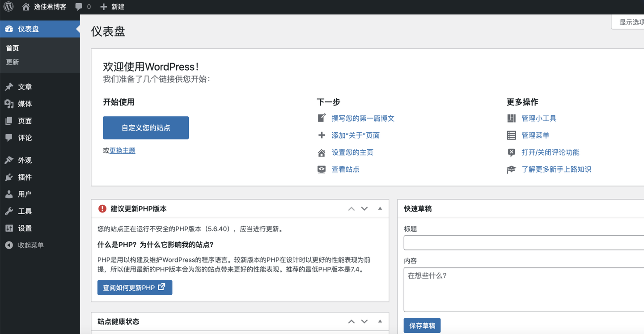
Task: Click the comment bubble icon beside 评论
Action: pyautogui.click(x=9, y=138)
